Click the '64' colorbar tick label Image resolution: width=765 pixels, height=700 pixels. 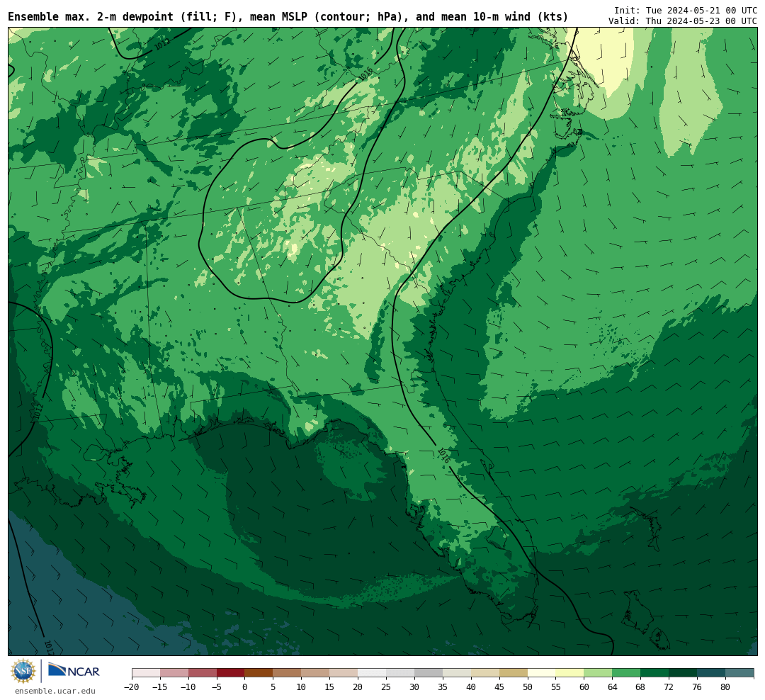tap(613, 687)
